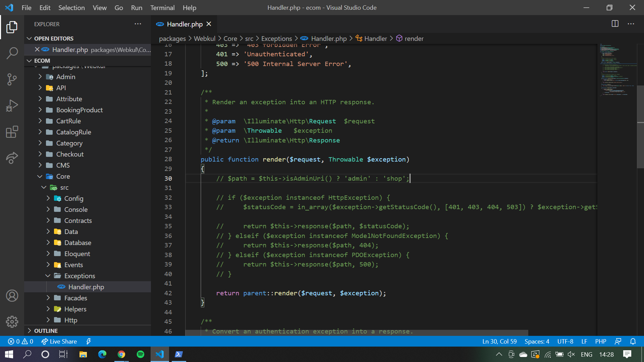Click line number 42 in the gutter
The height and width of the screenshot is (362, 644).
click(x=168, y=293)
